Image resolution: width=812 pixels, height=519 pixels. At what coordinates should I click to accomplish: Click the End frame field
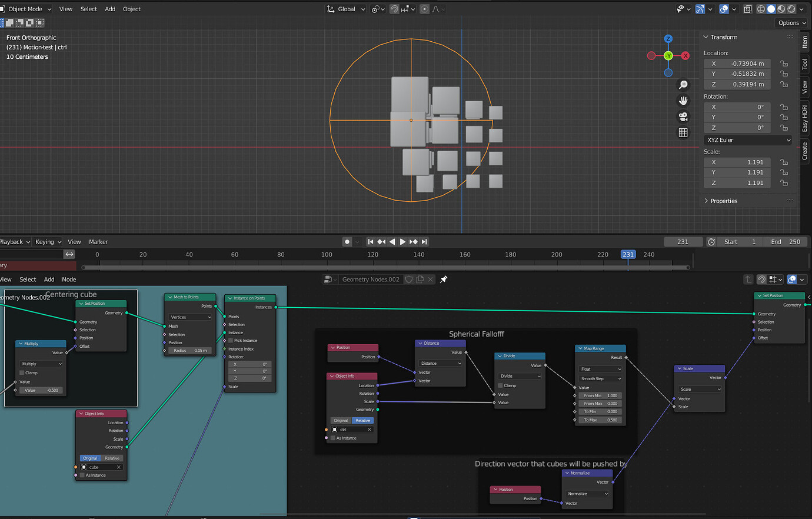point(785,242)
